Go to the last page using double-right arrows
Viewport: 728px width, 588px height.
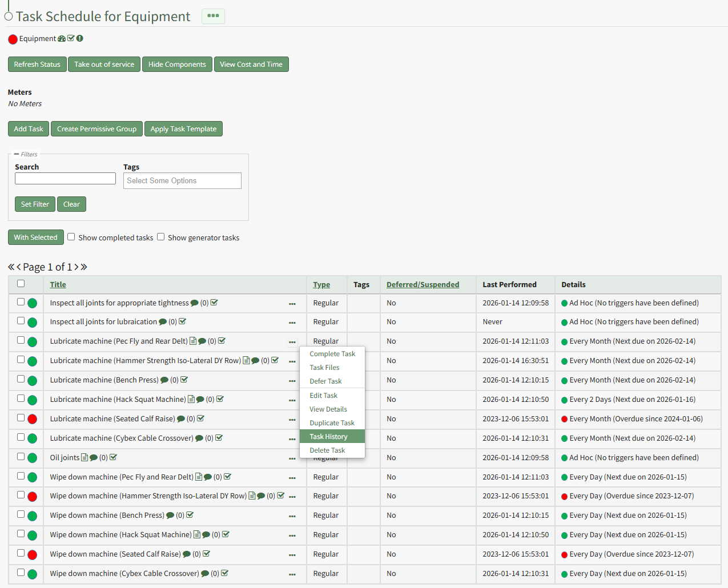84,267
